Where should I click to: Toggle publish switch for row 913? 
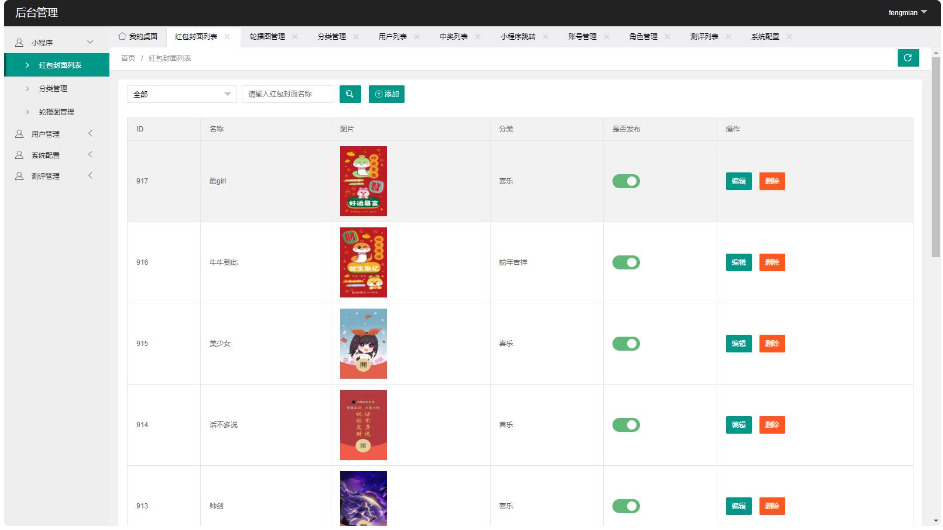click(626, 506)
